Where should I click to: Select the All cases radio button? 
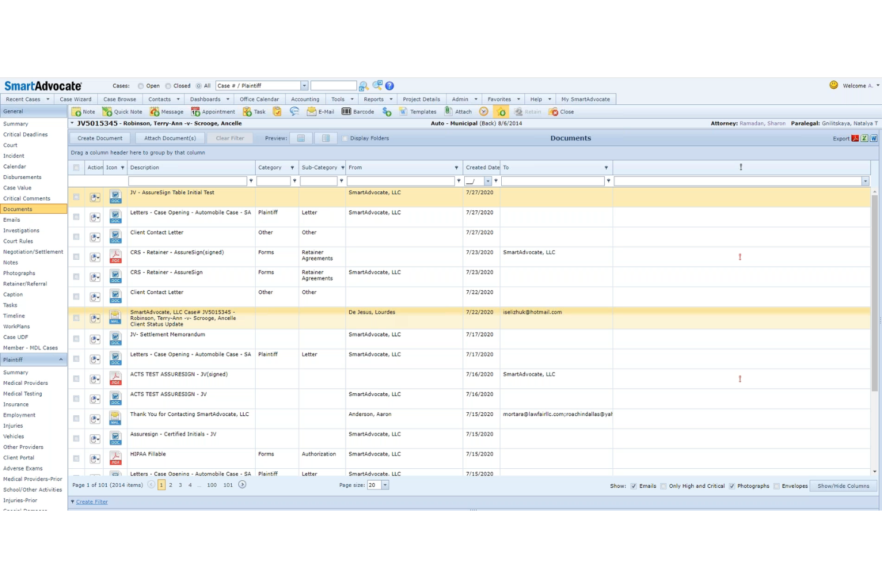[x=198, y=86]
